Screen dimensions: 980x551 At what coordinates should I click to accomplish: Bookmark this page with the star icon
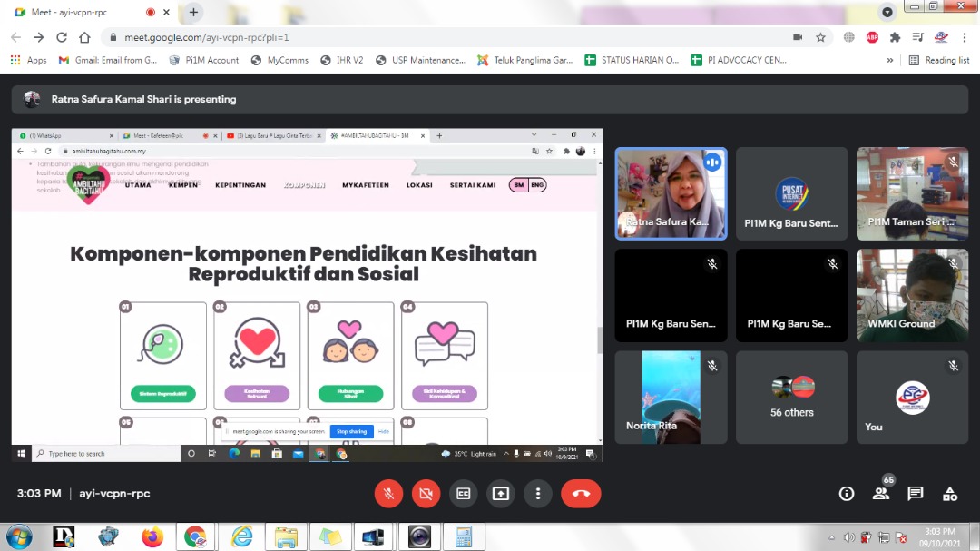tap(820, 37)
